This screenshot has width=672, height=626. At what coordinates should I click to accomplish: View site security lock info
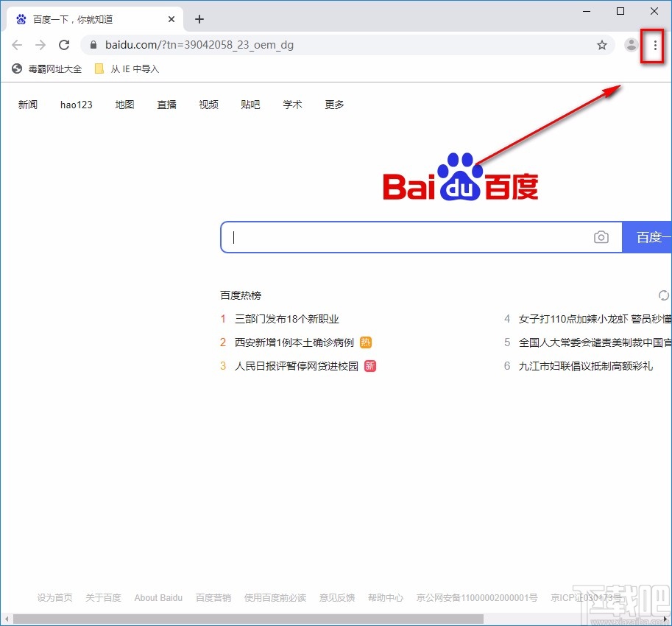(x=93, y=45)
